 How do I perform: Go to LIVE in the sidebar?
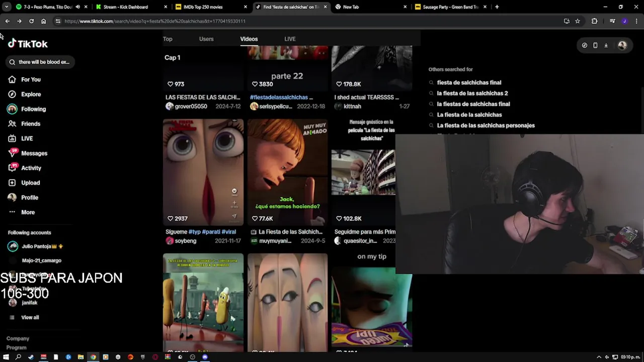click(x=27, y=138)
